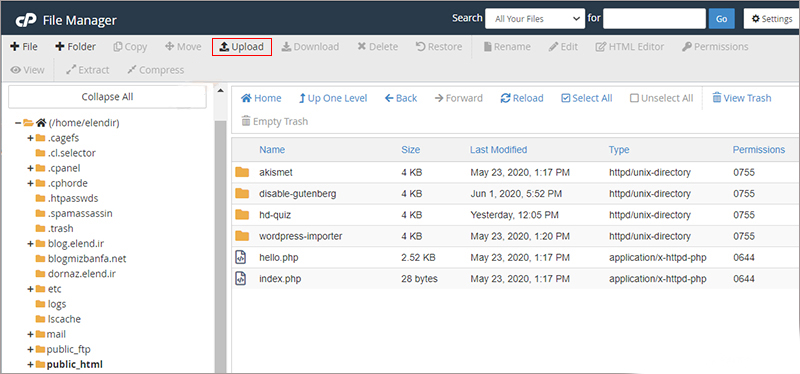
Task: Expand the public_html folder in tree
Action: tap(30, 364)
